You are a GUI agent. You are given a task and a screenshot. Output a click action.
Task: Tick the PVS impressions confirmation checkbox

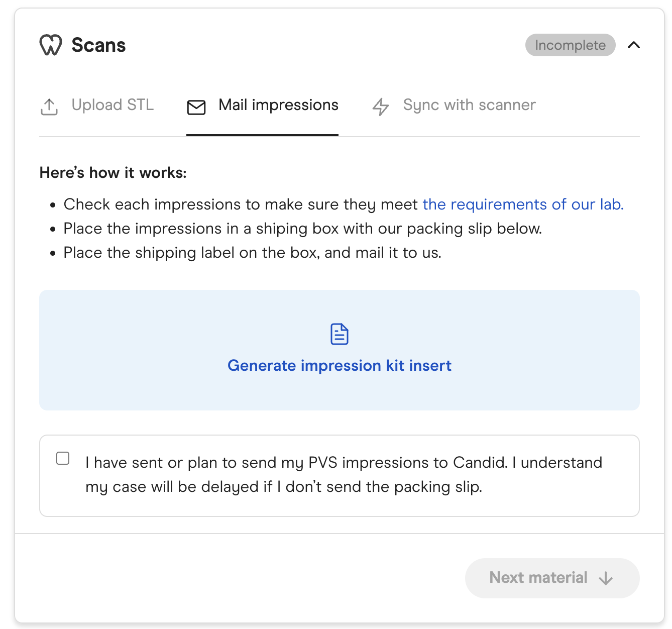pyautogui.click(x=63, y=458)
